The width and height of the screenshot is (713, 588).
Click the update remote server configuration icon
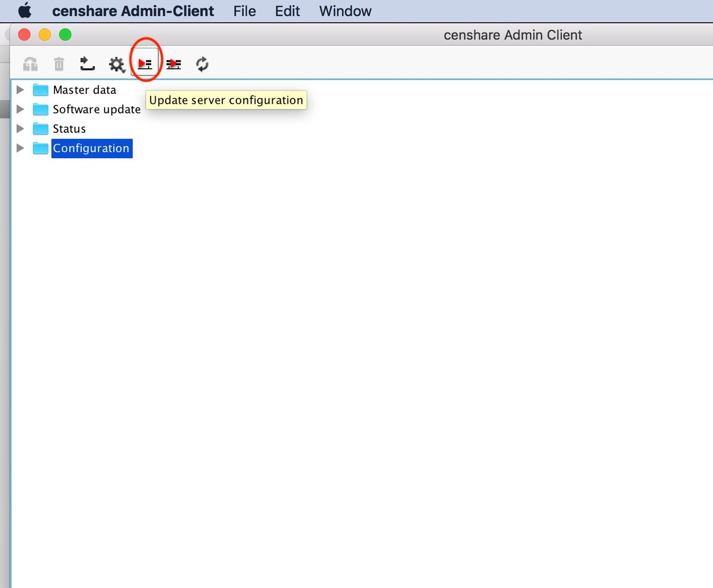[x=173, y=64]
